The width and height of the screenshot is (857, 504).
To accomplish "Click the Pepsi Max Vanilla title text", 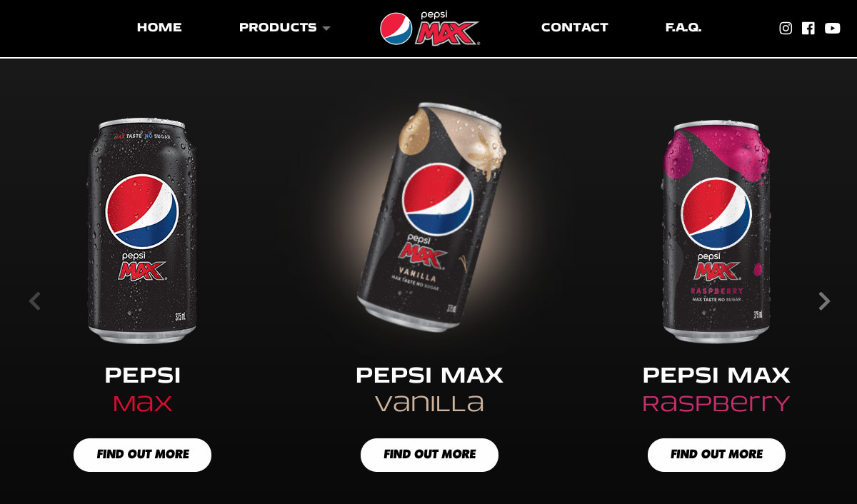I will [x=429, y=389].
